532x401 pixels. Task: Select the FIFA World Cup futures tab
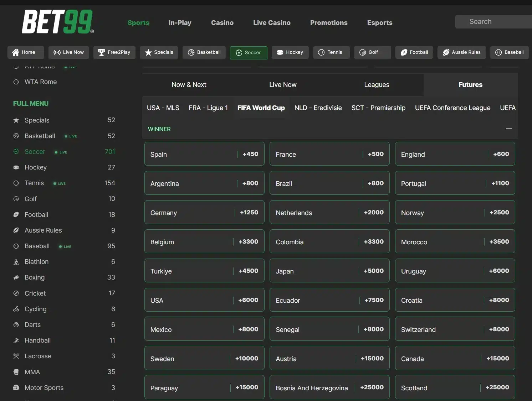(261, 108)
